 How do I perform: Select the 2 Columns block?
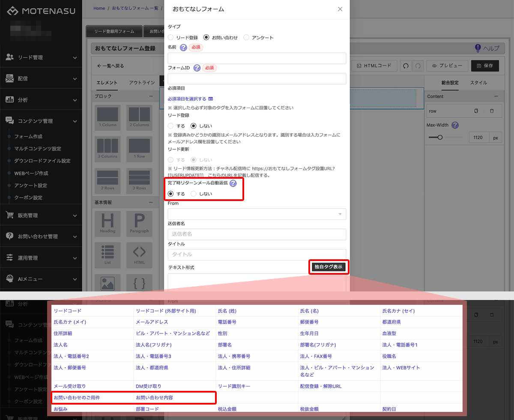[139, 116]
